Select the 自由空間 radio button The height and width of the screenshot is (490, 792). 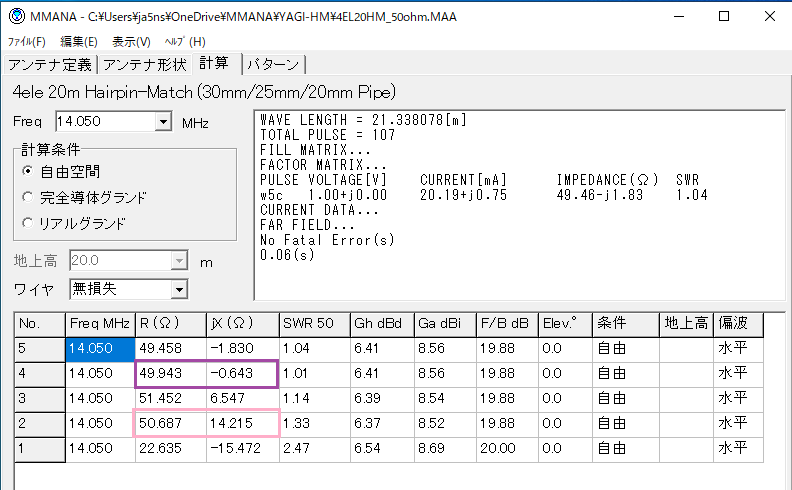[x=28, y=171]
